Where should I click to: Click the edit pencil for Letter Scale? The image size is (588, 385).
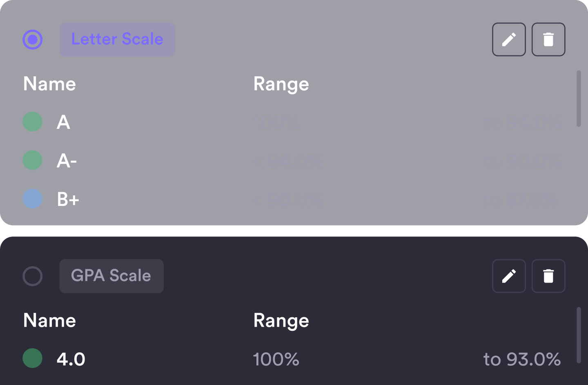[509, 40]
